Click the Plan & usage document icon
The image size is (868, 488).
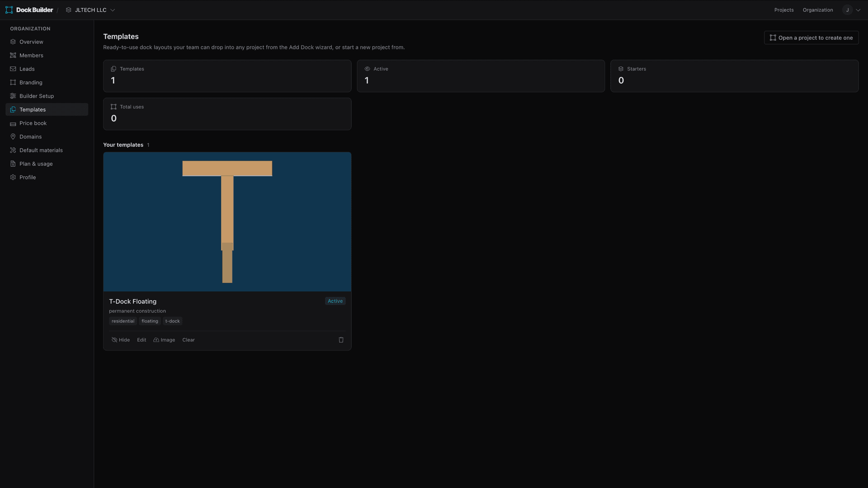pos(13,164)
